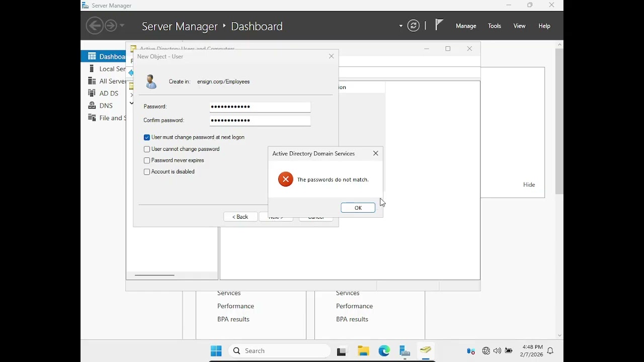Click the Back button in New Object wizard
The height and width of the screenshot is (362, 644).
pos(240,217)
